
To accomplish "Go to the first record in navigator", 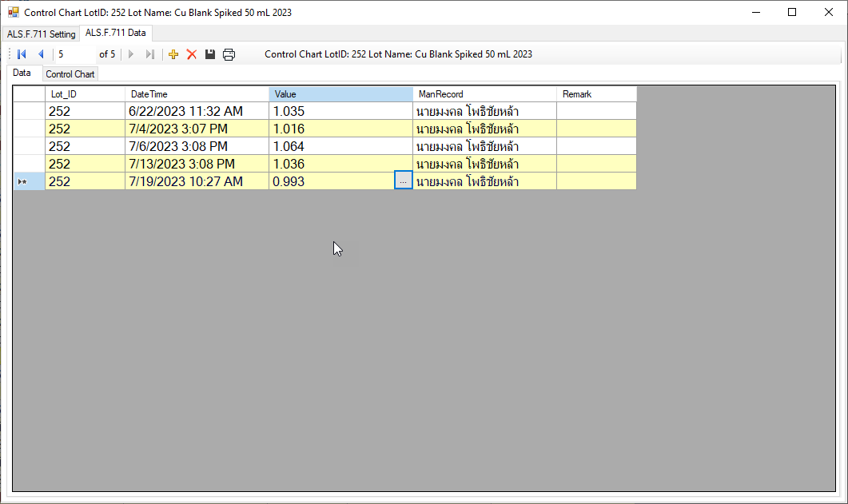I will pos(22,54).
